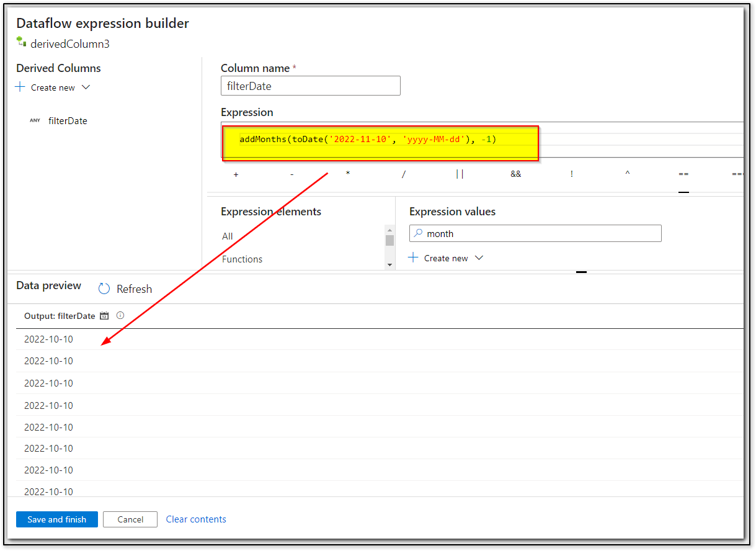Select All in Expression elements

tap(227, 236)
